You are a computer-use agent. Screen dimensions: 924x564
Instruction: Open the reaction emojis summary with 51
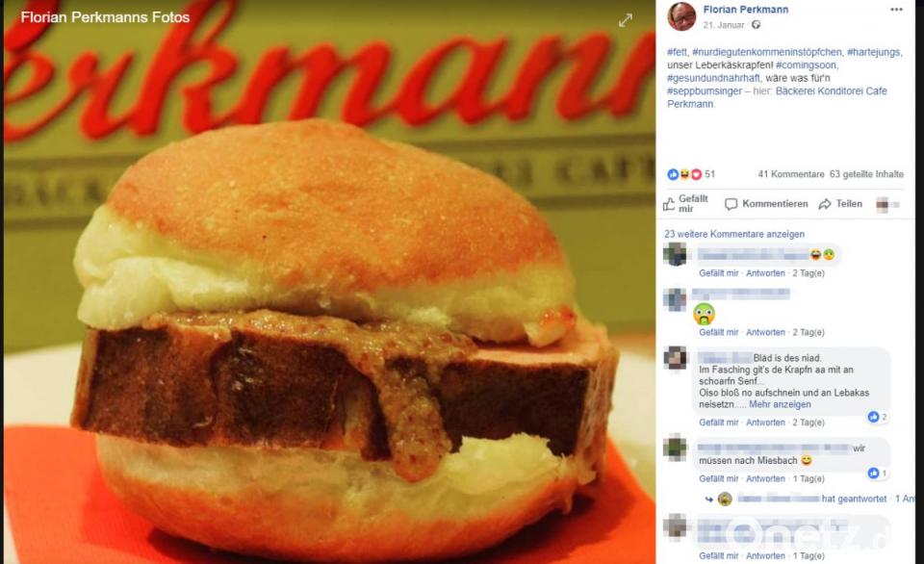[x=691, y=174]
